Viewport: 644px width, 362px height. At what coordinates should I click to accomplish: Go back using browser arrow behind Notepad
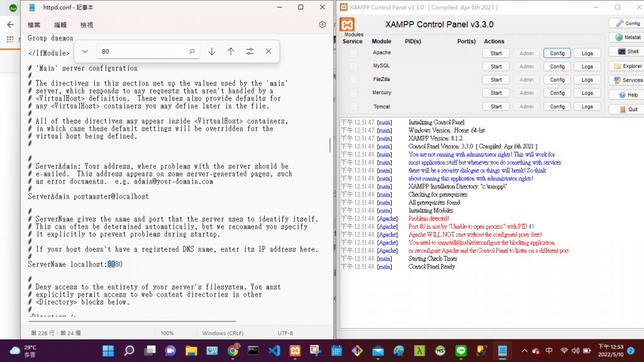tap(10, 25)
